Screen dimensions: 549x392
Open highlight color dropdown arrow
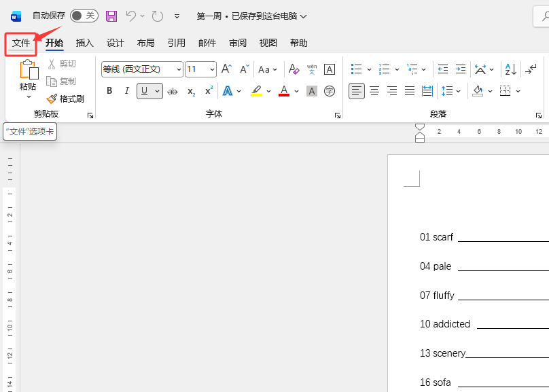point(268,91)
